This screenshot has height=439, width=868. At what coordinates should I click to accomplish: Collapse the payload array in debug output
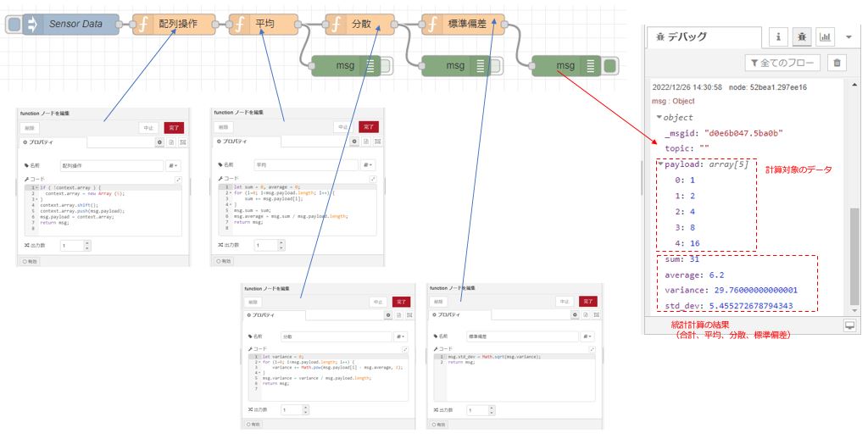[x=660, y=164]
